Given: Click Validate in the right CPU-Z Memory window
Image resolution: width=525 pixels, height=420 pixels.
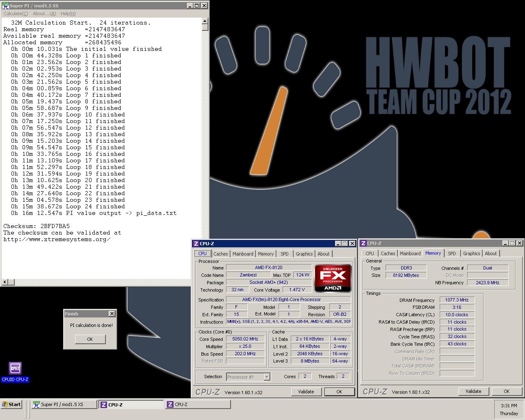Looking at the screenshot, I should click(473, 391).
